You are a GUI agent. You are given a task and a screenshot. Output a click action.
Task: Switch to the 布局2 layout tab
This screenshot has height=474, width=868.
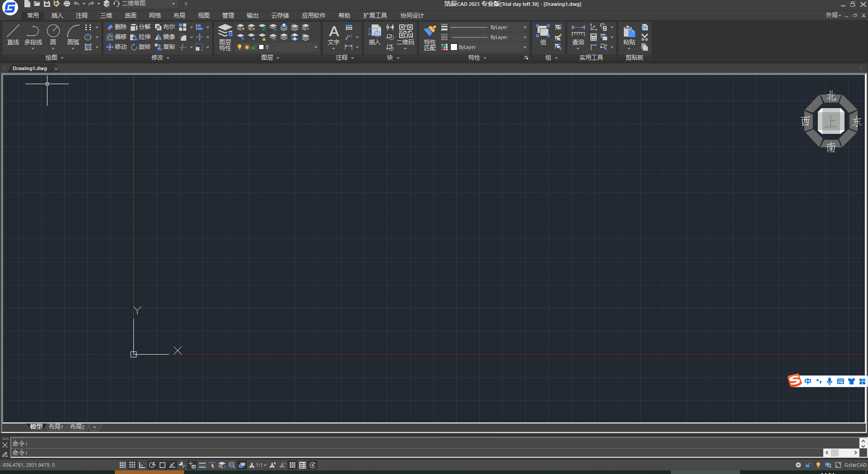pyautogui.click(x=77, y=427)
